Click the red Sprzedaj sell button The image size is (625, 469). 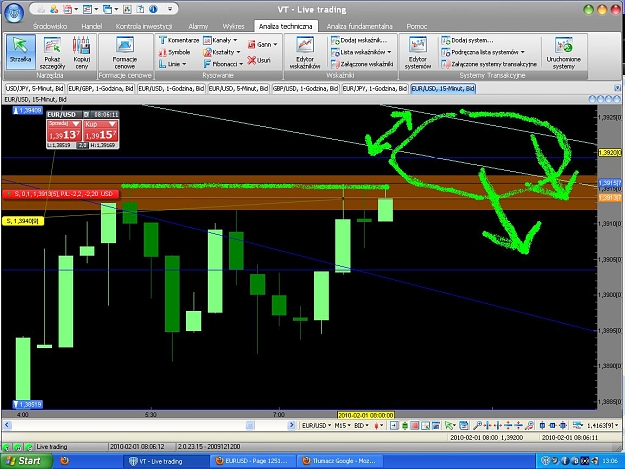coord(64,131)
